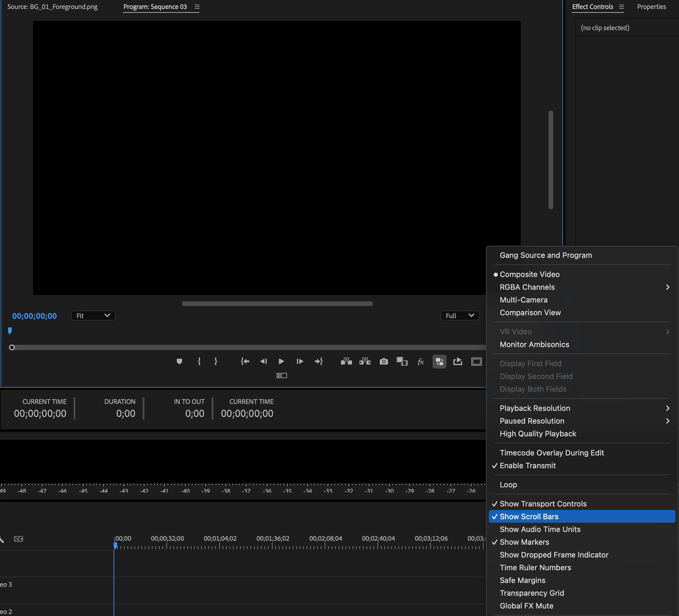
Task: Click the Export Frame camera icon
Action: coord(384,362)
